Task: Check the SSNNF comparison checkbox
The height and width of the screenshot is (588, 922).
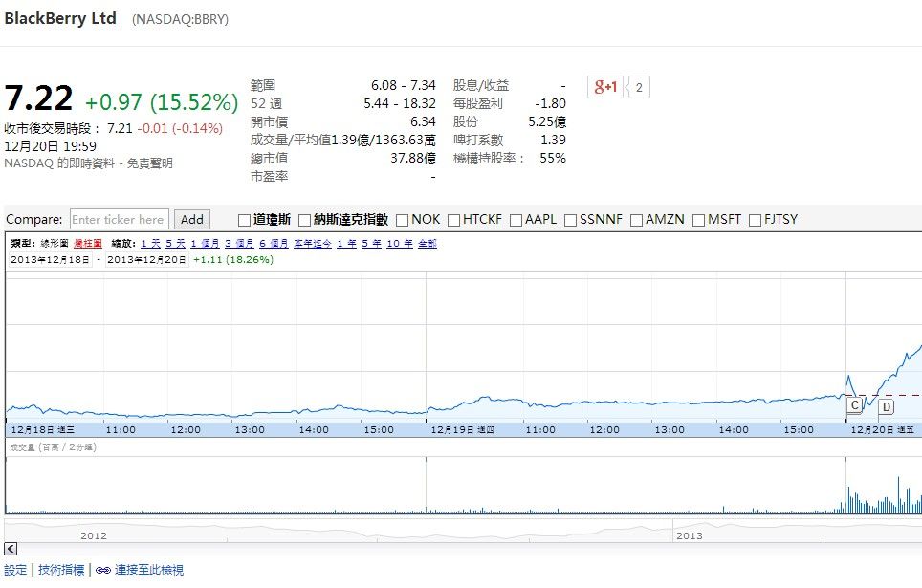Action: (x=570, y=220)
